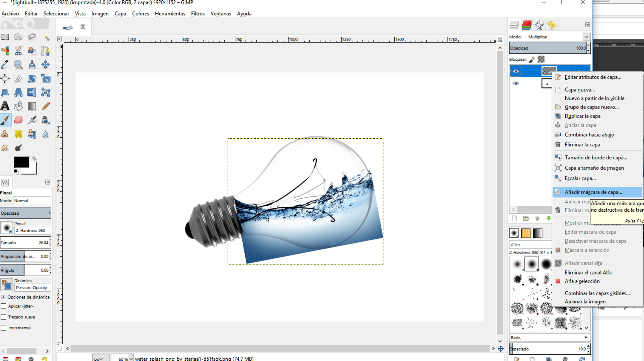The image size is (644, 361).
Task: Open the Paths dock tab
Action: (x=539, y=25)
